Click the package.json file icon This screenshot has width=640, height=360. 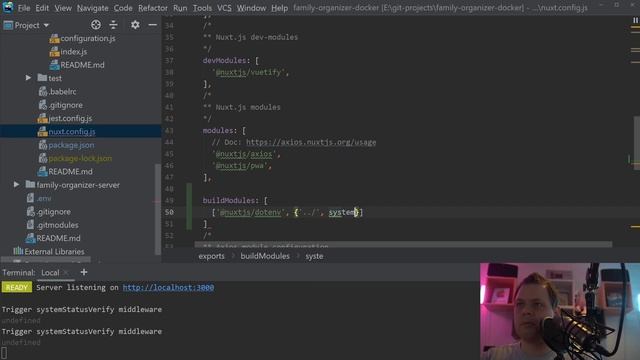[x=42, y=145]
